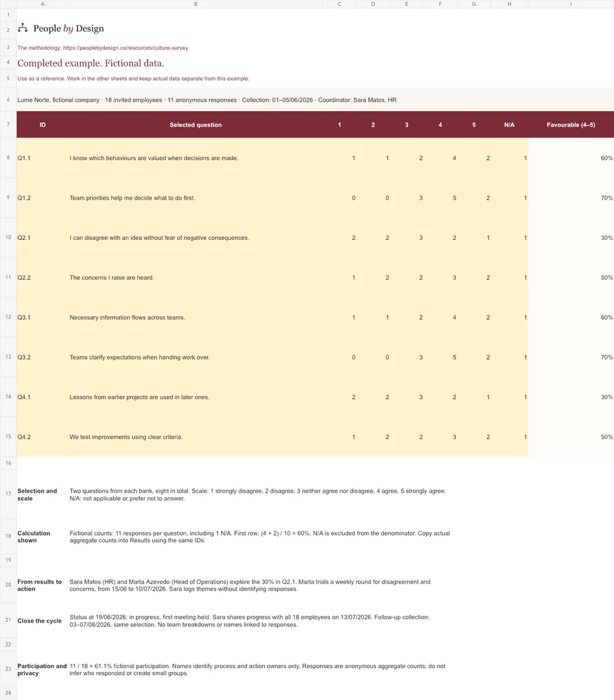
Task: Click the 'Selected question' header cell
Action: click(196, 125)
